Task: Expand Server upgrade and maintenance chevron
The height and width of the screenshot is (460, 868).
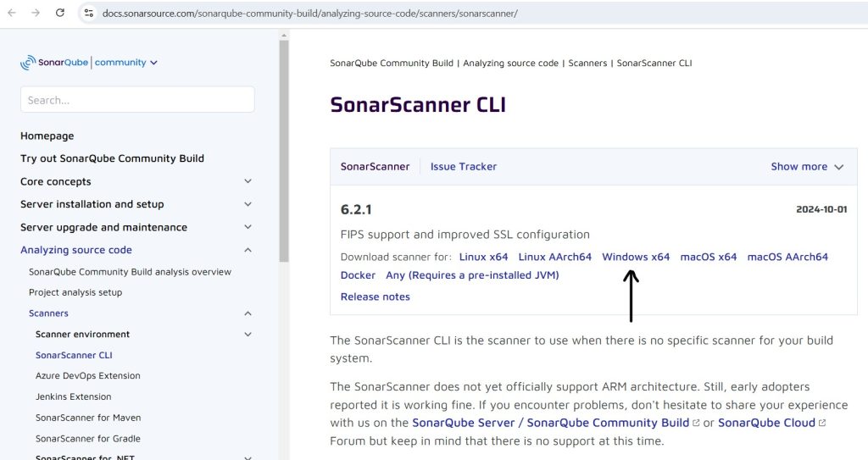Action: tap(248, 227)
